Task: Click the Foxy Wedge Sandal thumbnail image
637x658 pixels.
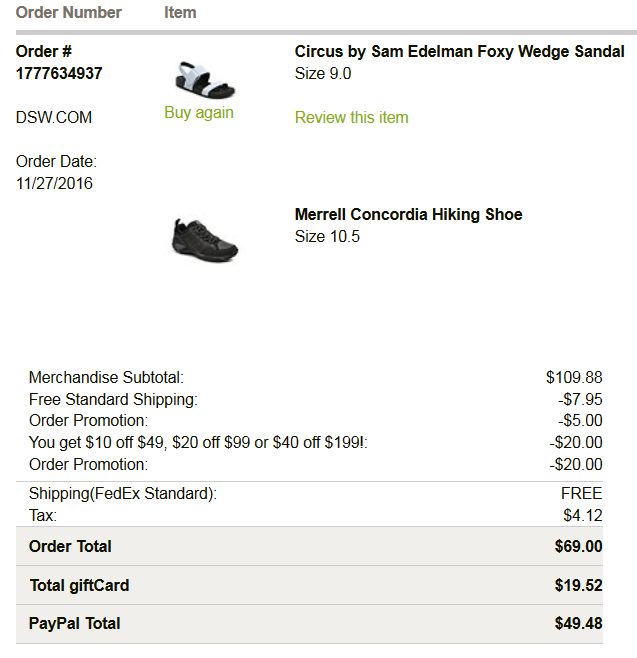Action: 198,78
